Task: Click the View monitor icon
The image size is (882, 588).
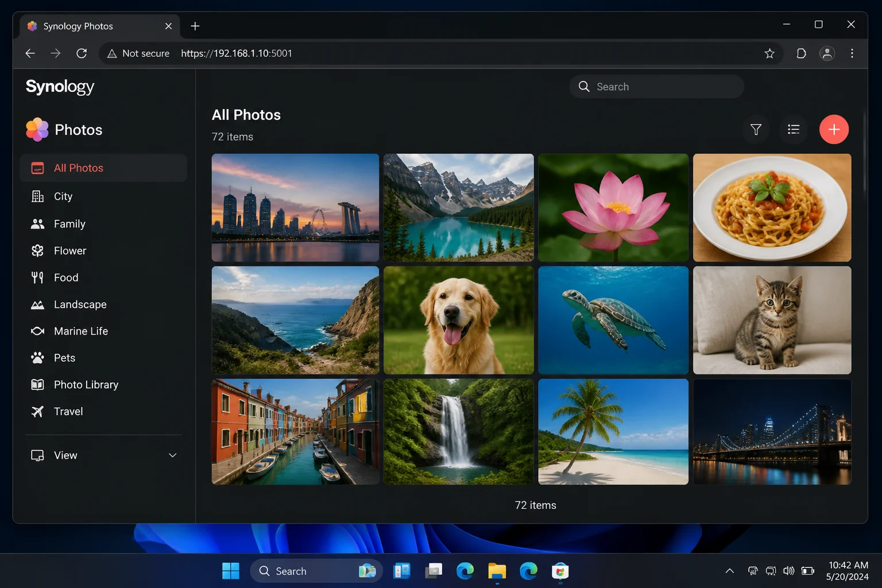Action: (x=37, y=455)
